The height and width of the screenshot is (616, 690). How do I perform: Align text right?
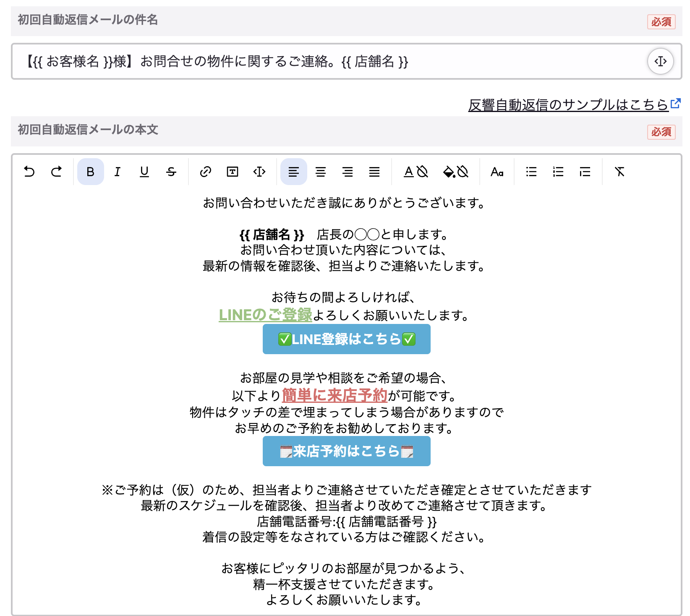pos(348,172)
